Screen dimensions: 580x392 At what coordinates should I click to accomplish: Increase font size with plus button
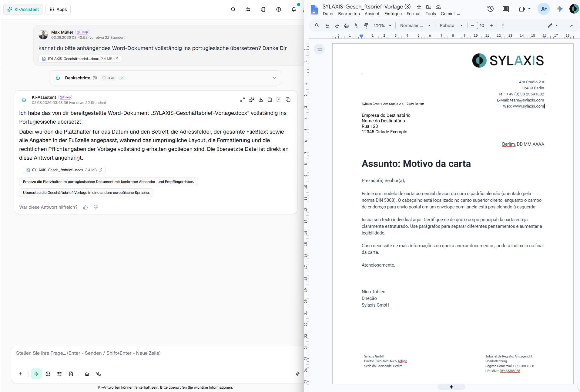(492, 25)
